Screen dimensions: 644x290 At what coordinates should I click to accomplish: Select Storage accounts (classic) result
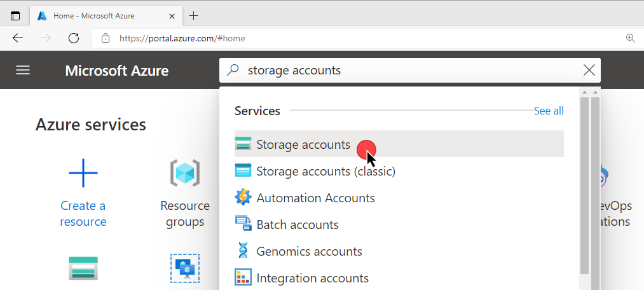325,171
